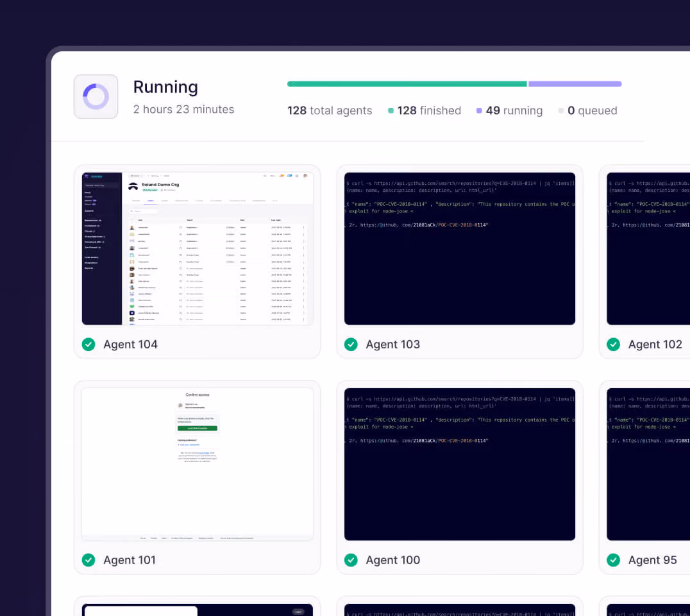This screenshot has height=616, width=690.
Task: Click the Running spinner status icon
Action: tap(96, 96)
